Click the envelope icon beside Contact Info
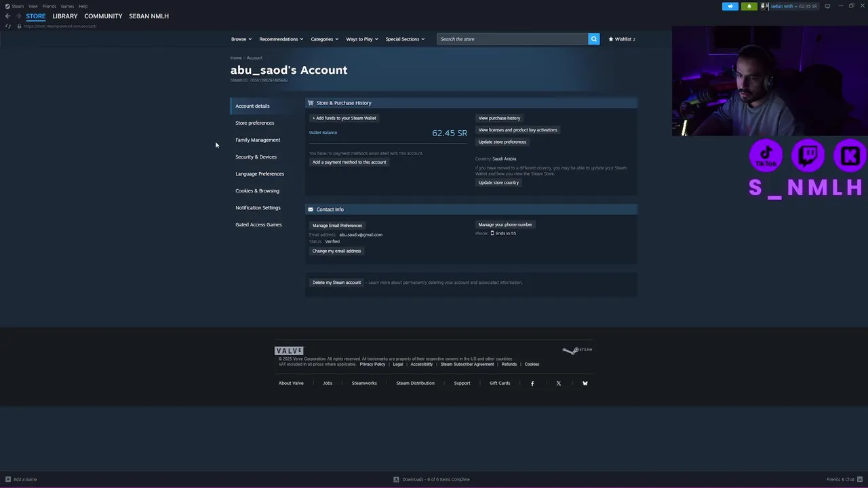868x488 pixels. coord(311,209)
